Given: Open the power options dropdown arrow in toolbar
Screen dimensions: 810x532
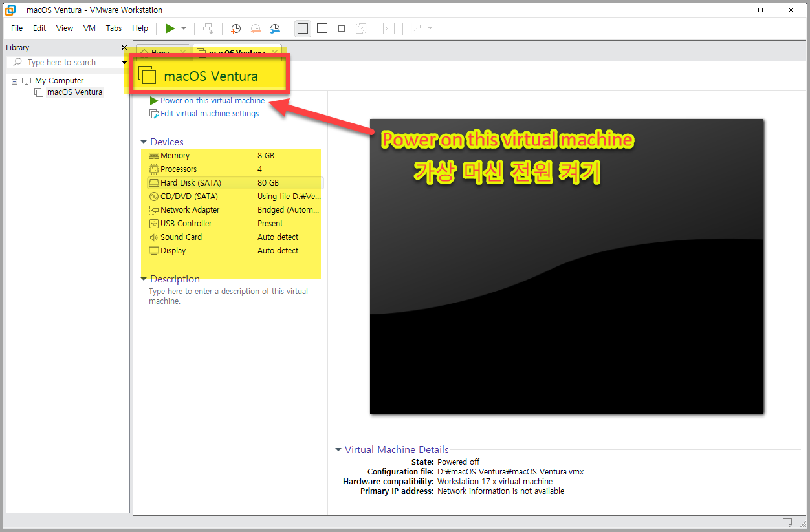Looking at the screenshot, I should pyautogui.click(x=184, y=28).
